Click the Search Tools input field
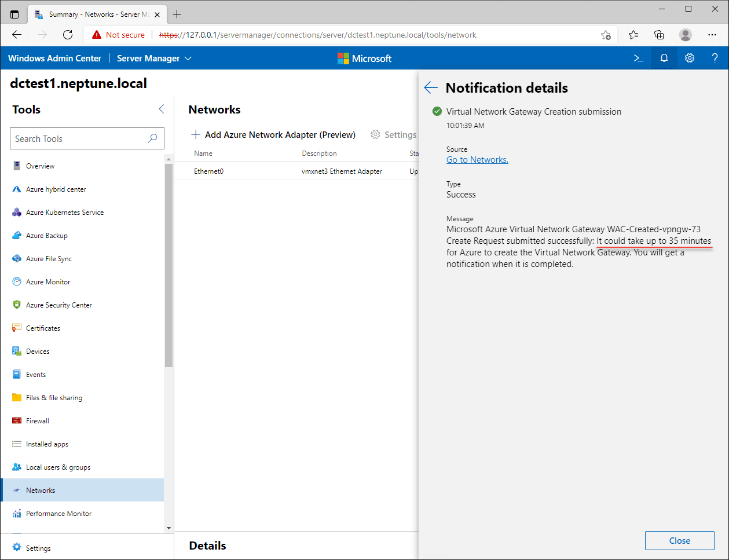 pyautogui.click(x=80, y=139)
